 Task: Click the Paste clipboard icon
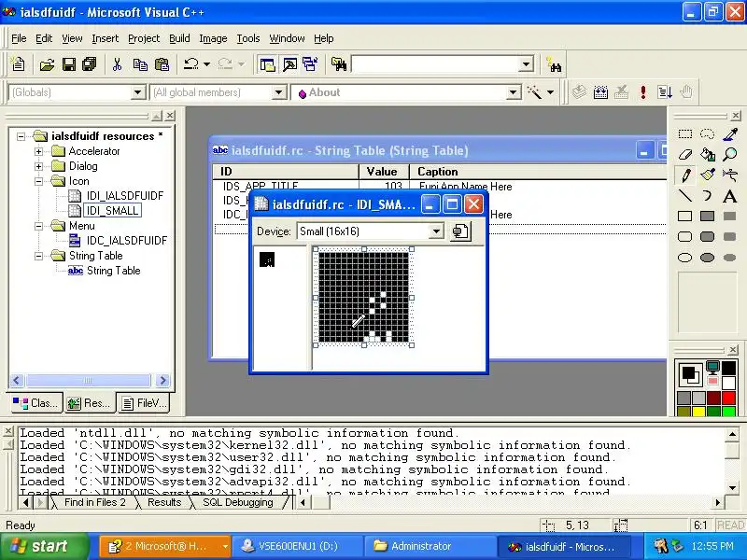tap(162, 64)
